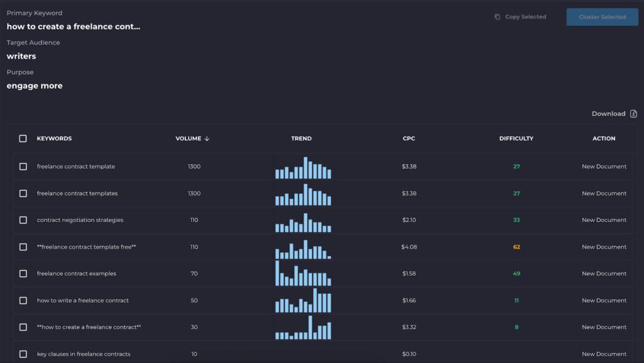Screen dimensions: 644x363
Task: Toggle the select-all keywords checkbox
Action: point(23,138)
